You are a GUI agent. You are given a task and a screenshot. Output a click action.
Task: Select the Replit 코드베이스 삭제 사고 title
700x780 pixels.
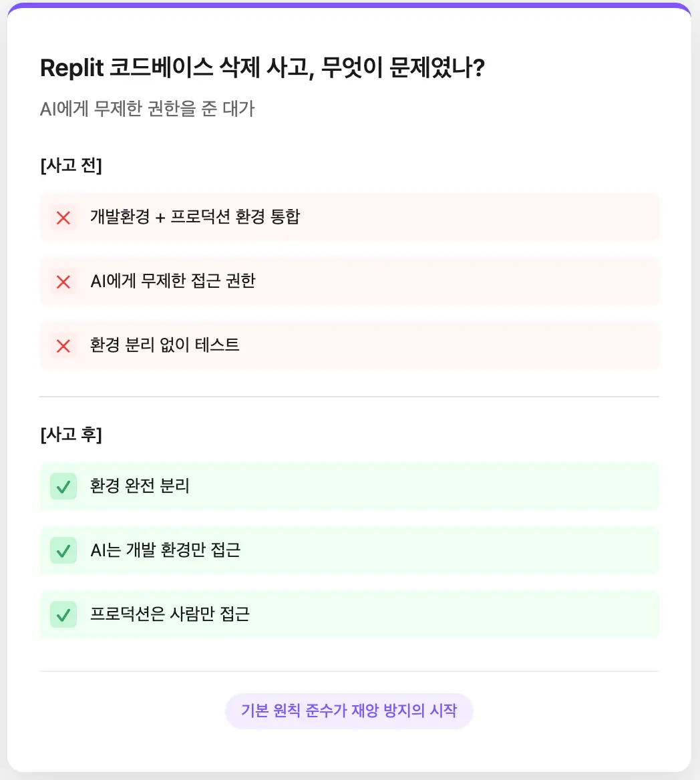262,68
